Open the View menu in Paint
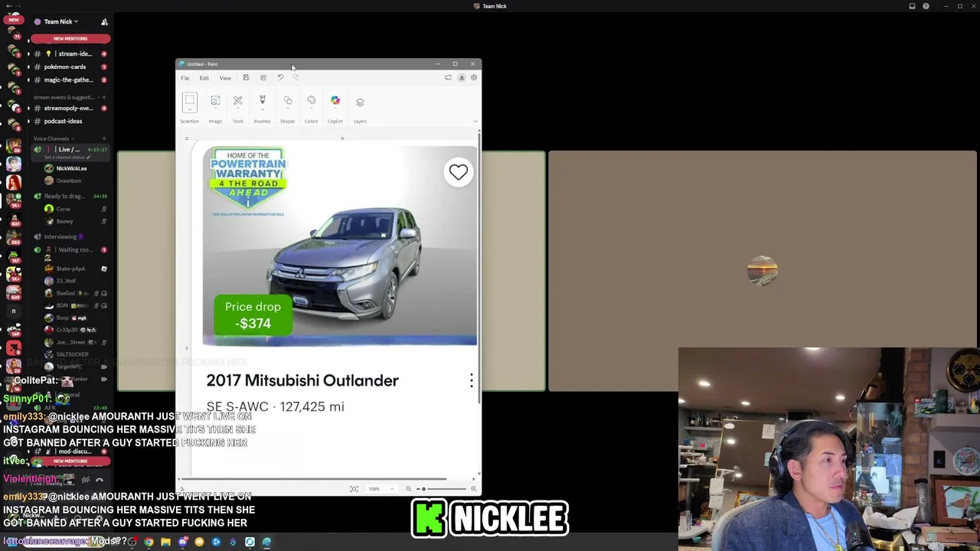Screen dimensions: 980x551 (x=225, y=78)
